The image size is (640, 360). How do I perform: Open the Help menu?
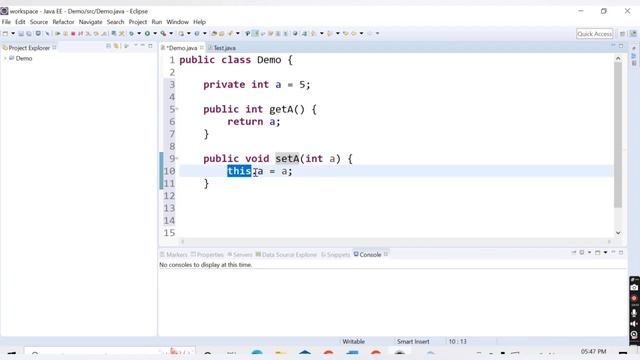(x=199, y=22)
